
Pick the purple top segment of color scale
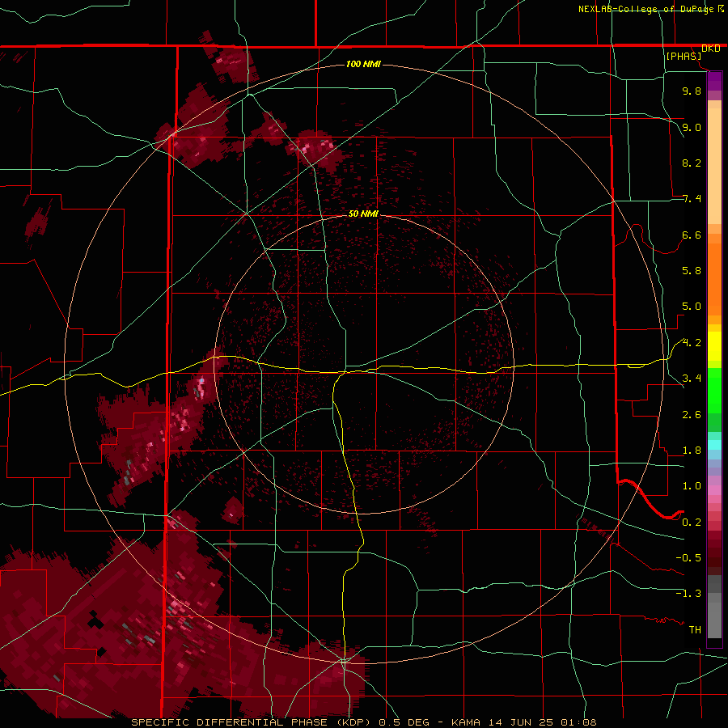714,81
